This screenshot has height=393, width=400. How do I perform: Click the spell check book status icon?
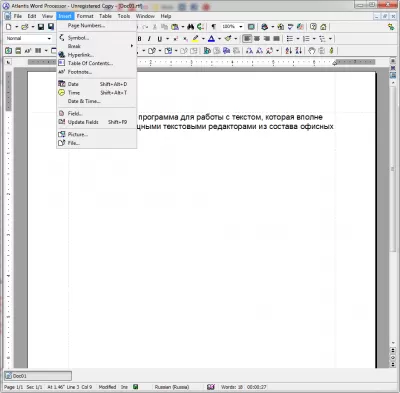point(210,387)
